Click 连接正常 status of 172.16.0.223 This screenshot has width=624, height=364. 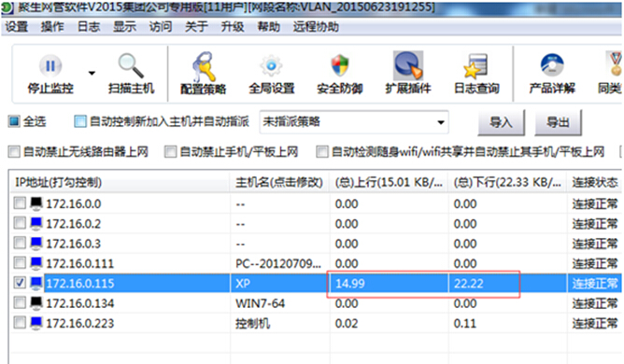pyautogui.click(x=595, y=323)
